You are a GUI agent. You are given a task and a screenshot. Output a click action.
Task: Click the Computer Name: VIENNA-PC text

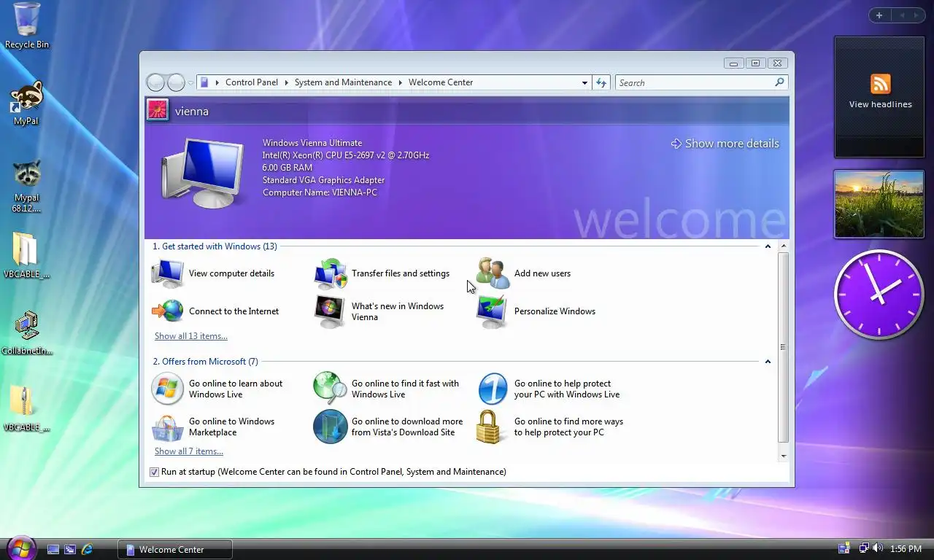(x=320, y=192)
